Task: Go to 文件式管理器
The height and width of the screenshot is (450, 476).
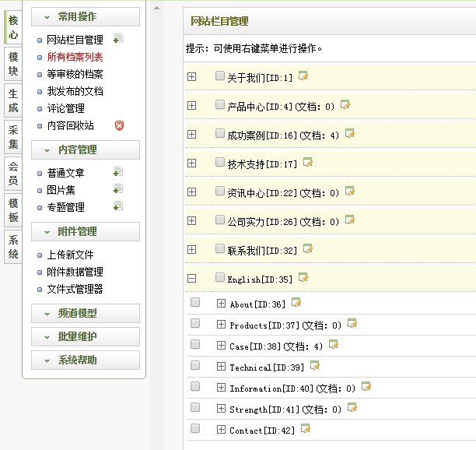Action: pyautogui.click(x=75, y=289)
